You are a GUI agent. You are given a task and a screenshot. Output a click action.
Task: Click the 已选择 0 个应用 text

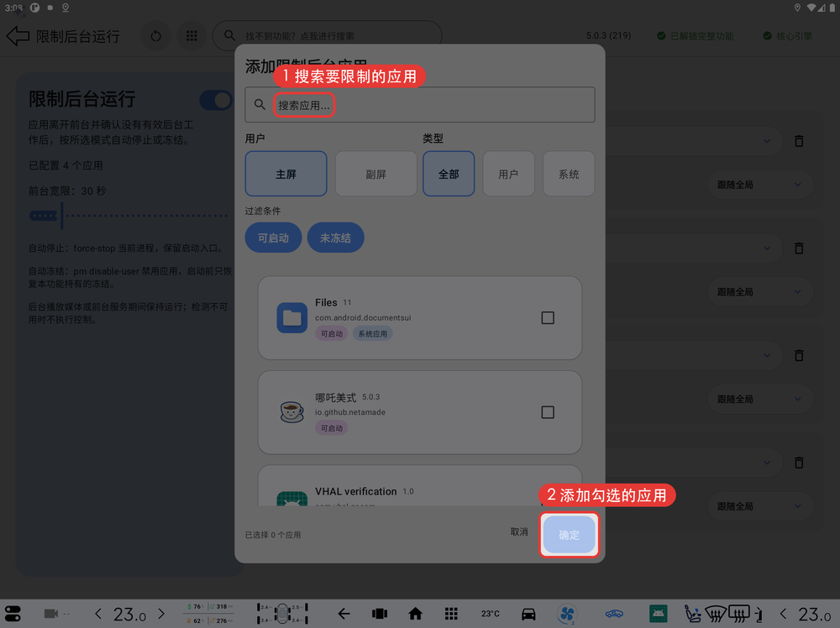pos(273,535)
